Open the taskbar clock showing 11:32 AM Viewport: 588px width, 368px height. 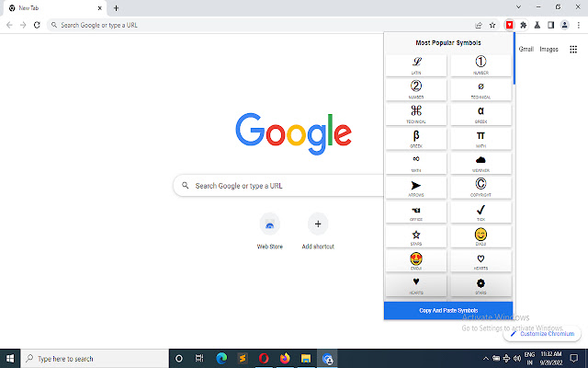coord(551,358)
